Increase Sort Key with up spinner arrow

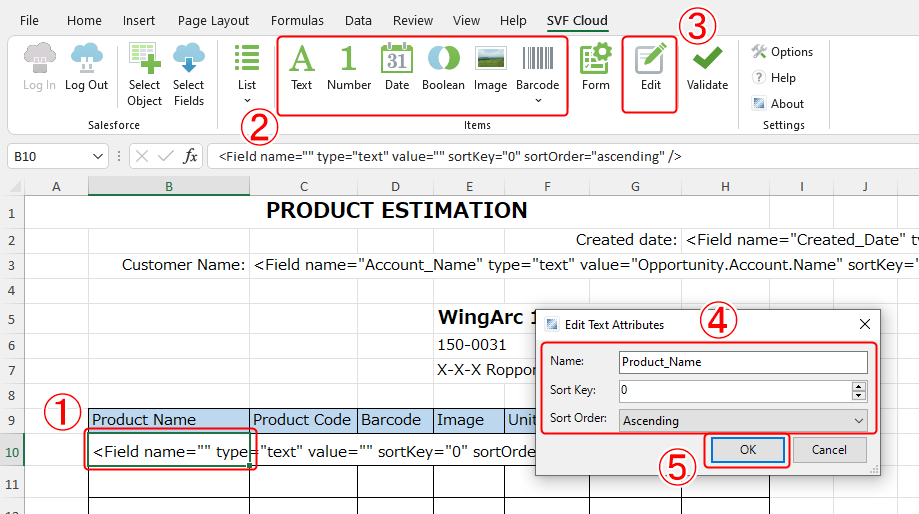858,386
